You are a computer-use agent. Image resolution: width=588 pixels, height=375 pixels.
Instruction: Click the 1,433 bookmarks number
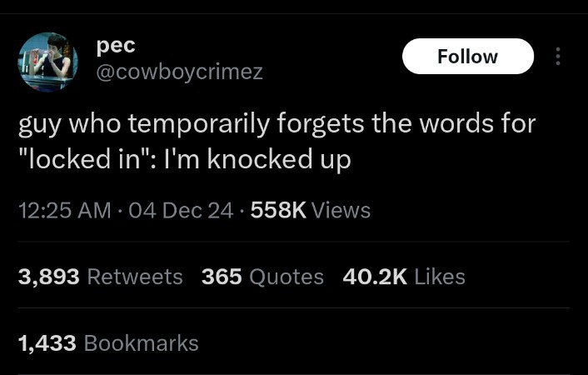pos(47,342)
